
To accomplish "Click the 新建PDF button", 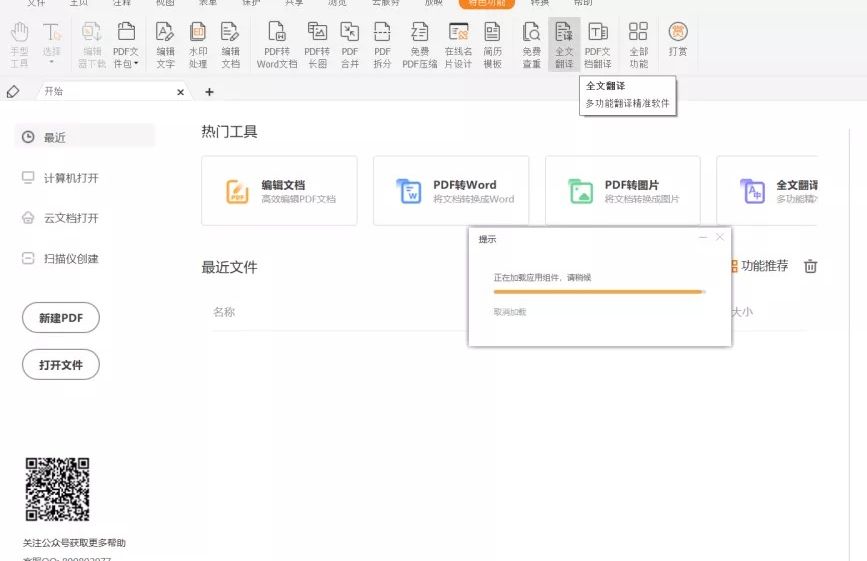I will point(61,318).
